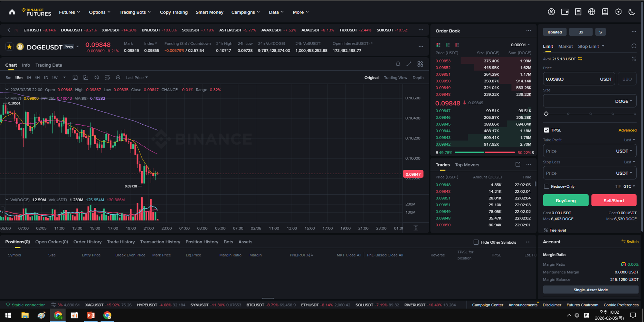Show sell orders only in order book
Viewport: 644px width, 322px height.
[x=457, y=45]
